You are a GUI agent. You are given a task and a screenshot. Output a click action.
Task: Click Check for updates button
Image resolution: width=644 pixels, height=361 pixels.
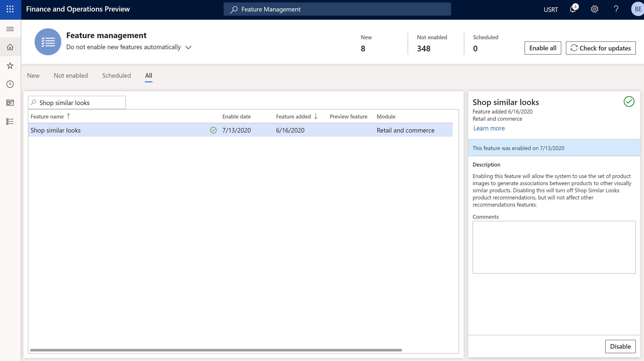tap(600, 47)
